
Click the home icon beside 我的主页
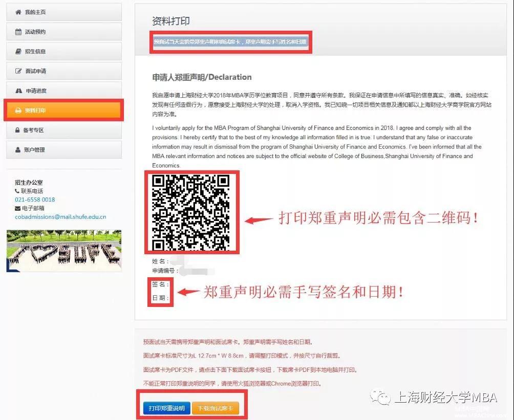click(18, 12)
